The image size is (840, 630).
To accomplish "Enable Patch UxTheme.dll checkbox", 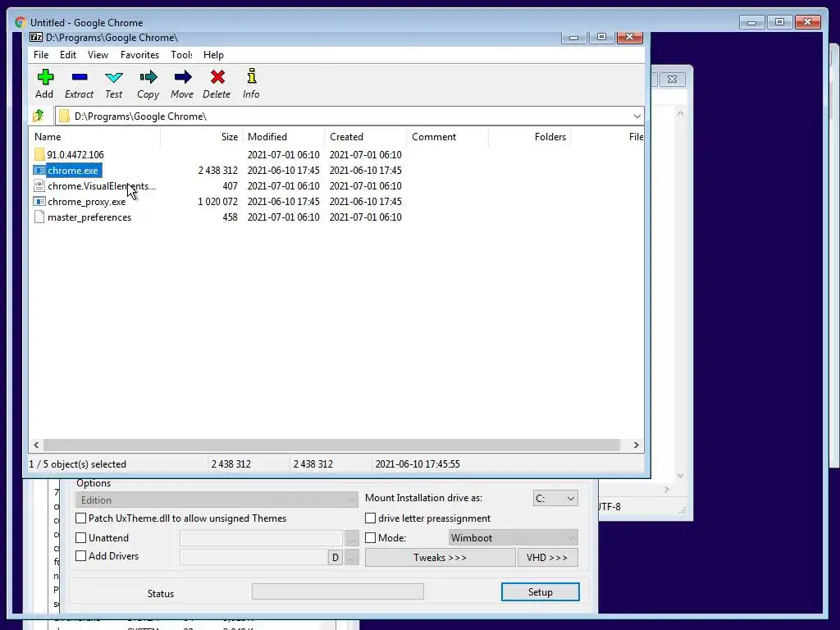I will coord(81,518).
